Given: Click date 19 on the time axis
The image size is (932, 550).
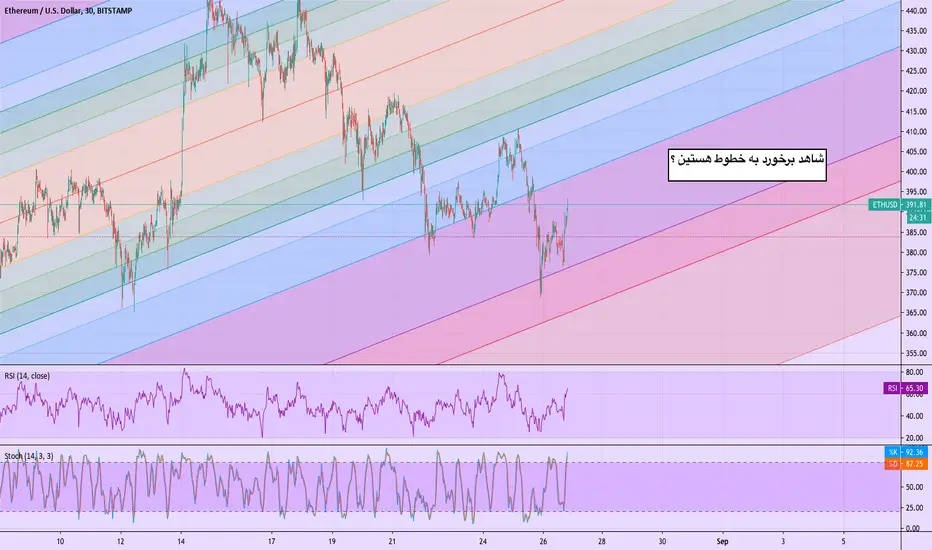Looking at the screenshot, I should [x=332, y=541].
